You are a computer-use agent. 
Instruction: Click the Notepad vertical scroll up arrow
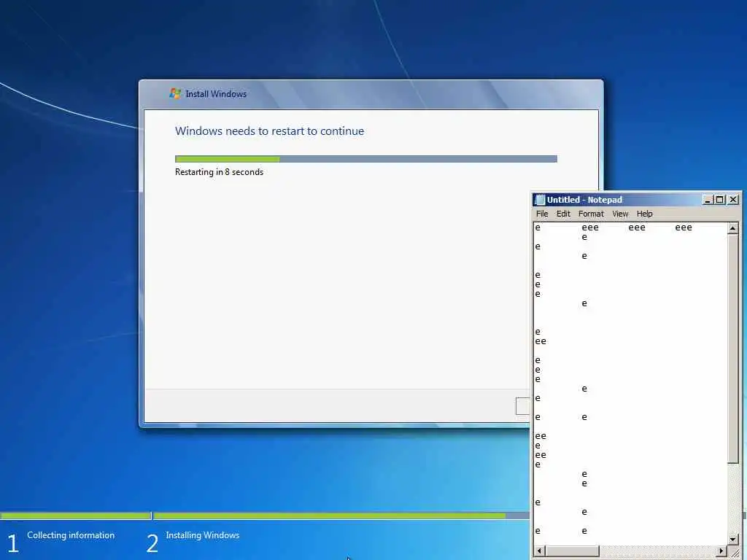(732, 228)
